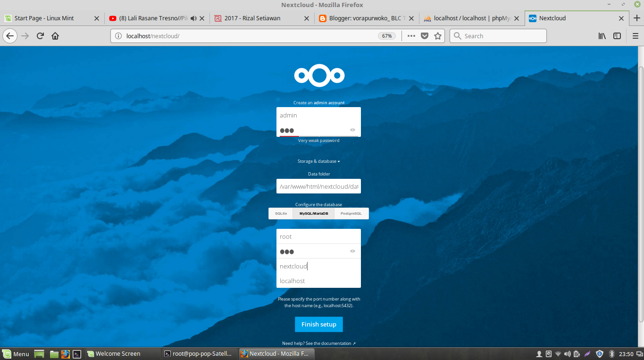This screenshot has height=360, width=644.
Task: Close the Start Page - Linux Mint tab
Action: [x=97, y=18]
